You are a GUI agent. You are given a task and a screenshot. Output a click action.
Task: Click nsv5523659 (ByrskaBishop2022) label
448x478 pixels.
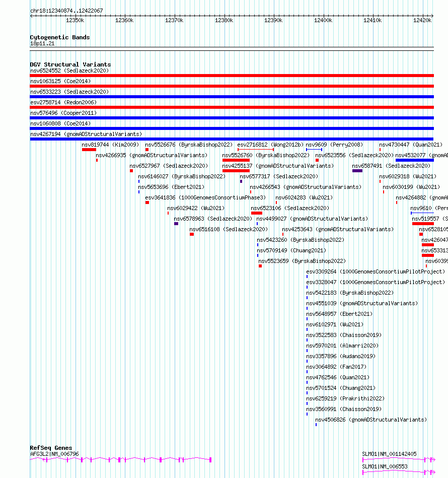[x=302, y=261]
